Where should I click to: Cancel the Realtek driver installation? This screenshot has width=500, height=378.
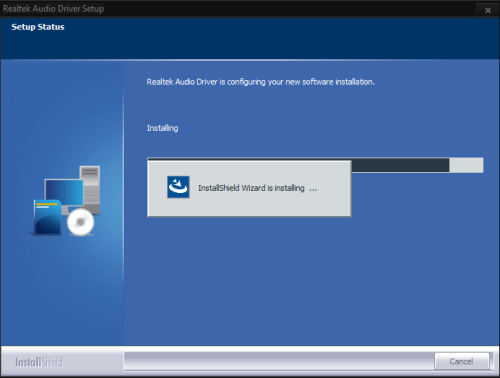click(461, 361)
